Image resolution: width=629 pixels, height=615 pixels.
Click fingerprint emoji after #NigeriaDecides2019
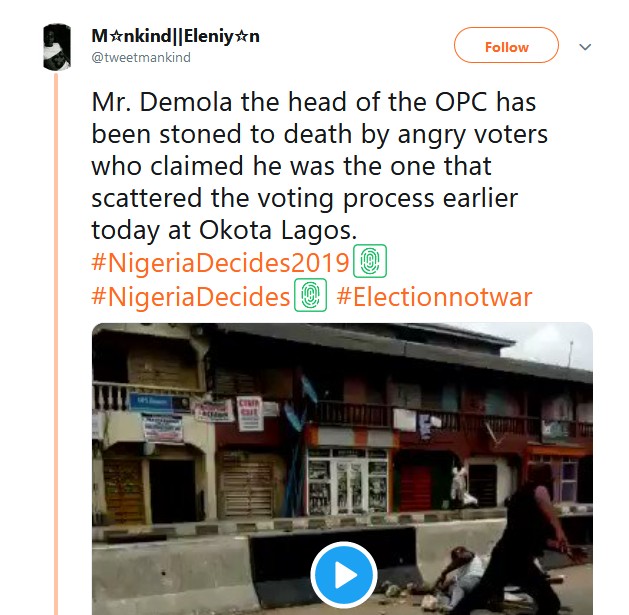click(371, 263)
